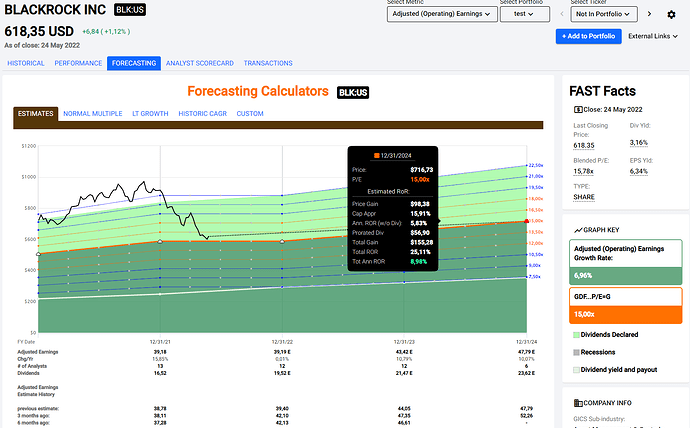Click the 12/31/22 triangle marker on orange line
Image resolution: width=690 pixels, height=428 pixels.
282,241
